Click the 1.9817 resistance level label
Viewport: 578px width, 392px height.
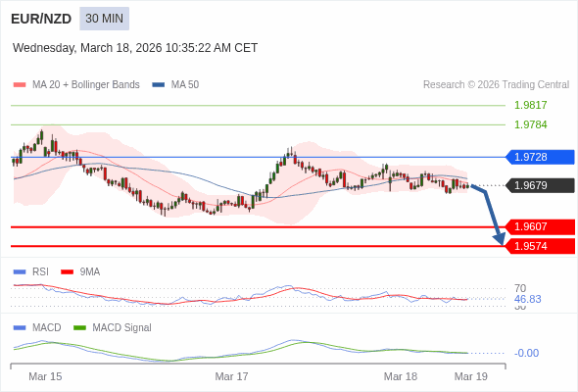pos(530,105)
